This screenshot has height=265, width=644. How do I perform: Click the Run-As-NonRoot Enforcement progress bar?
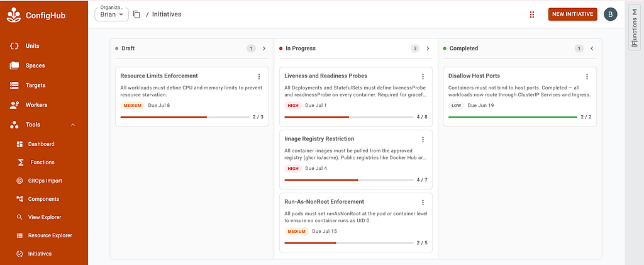pyautogui.click(x=348, y=243)
